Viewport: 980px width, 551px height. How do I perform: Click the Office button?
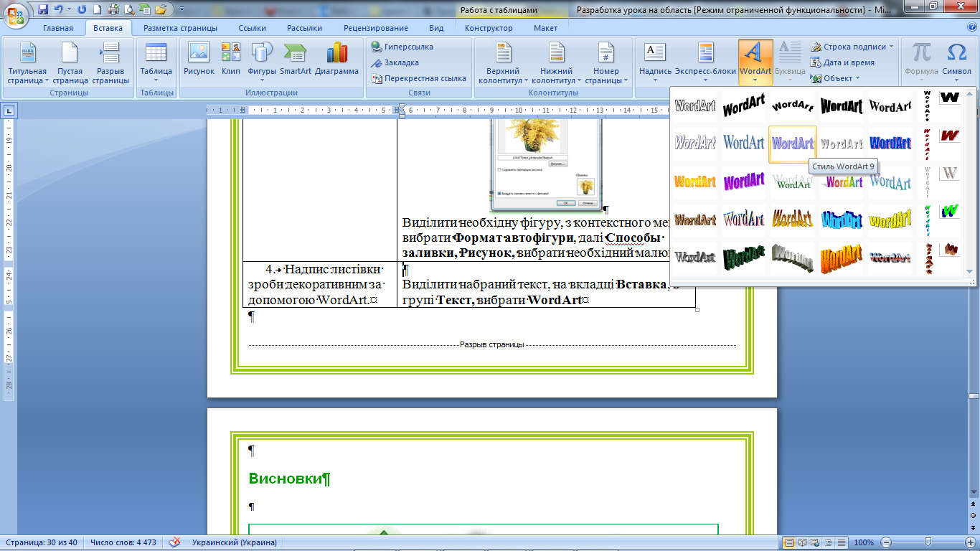pos(15,14)
